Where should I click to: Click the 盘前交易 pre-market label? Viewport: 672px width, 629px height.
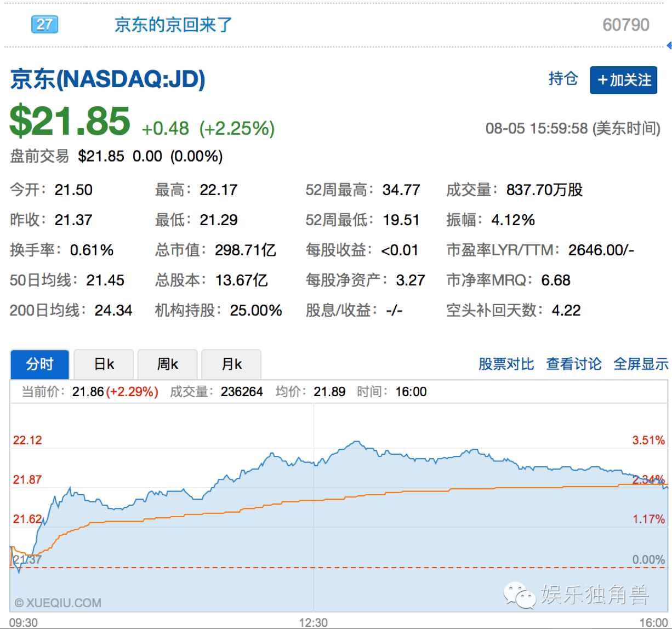(x=39, y=157)
